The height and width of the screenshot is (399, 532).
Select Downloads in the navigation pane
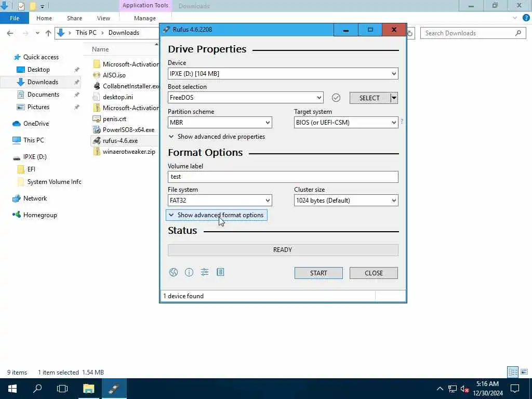[x=41, y=82]
